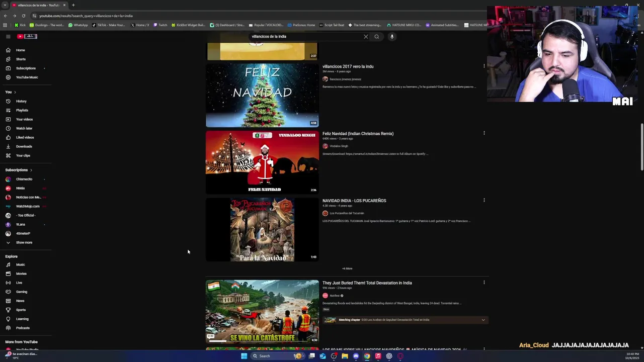Screen dimensions: 644x362
Task: Play the Se Vino La Catástrofe thumbnail
Action: coord(262,311)
